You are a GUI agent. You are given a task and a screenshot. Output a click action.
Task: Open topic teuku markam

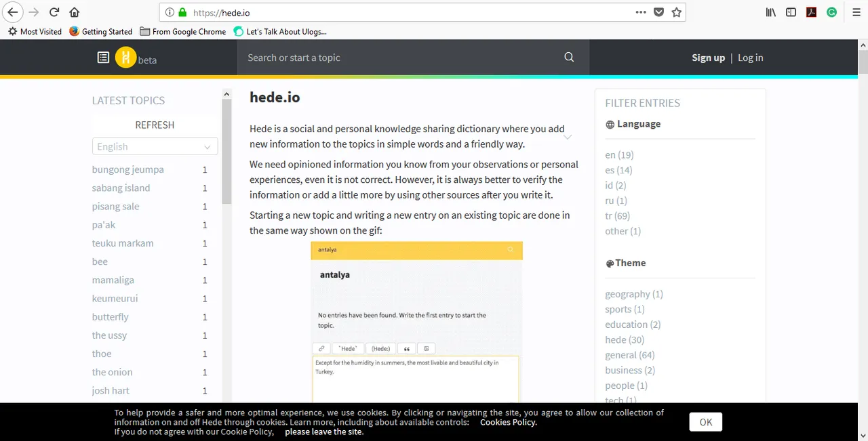(123, 243)
